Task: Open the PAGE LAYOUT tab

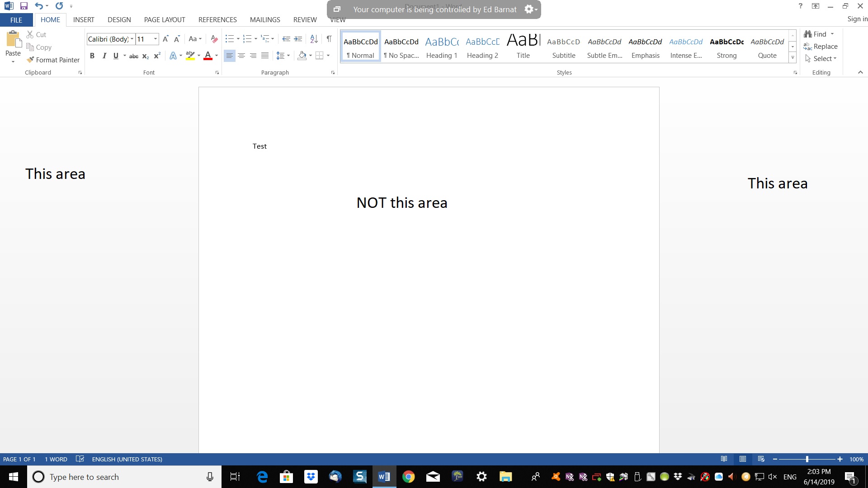Action: tap(165, 20)
